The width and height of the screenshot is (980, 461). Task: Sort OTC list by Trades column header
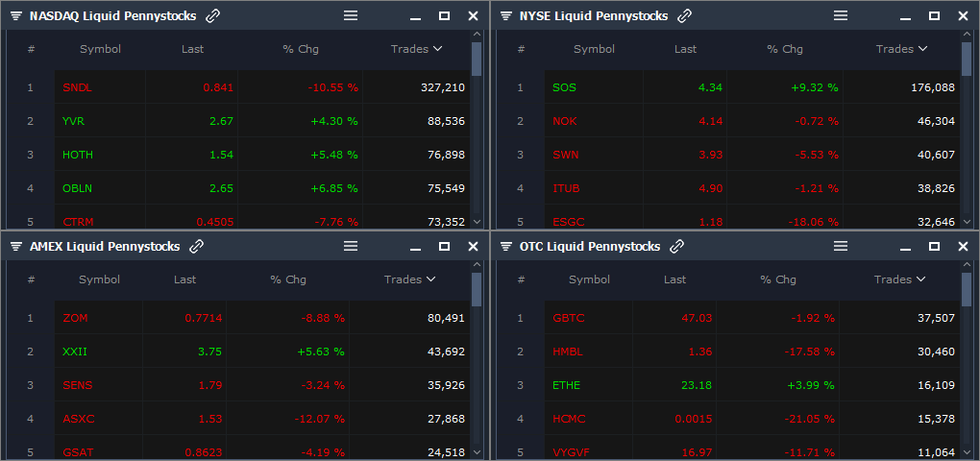[899, 279]
